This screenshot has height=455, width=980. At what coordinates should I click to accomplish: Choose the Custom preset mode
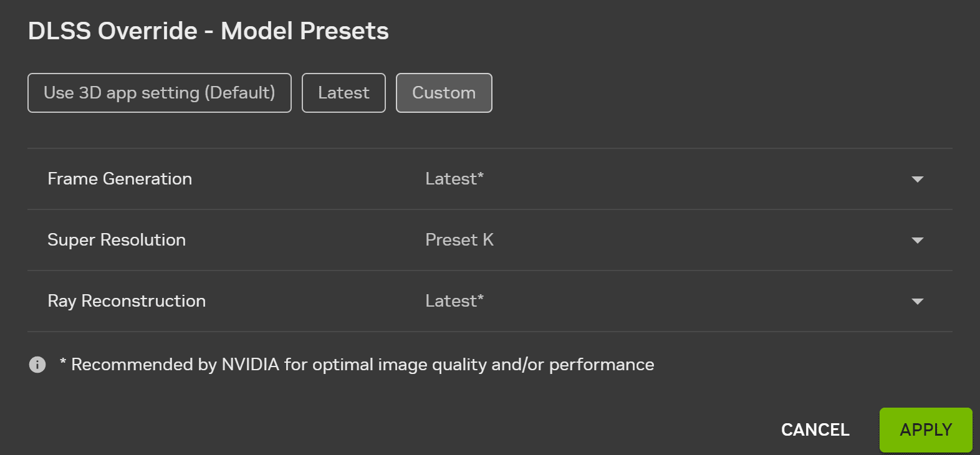click(444, 93)
